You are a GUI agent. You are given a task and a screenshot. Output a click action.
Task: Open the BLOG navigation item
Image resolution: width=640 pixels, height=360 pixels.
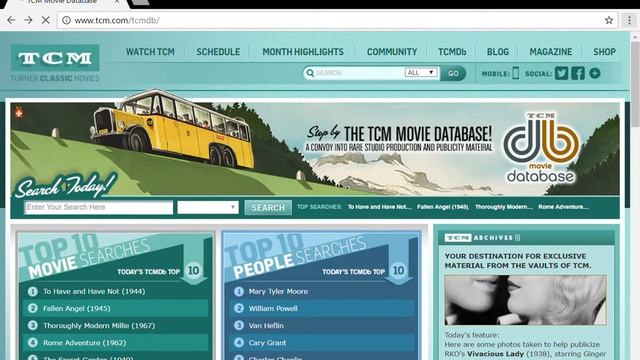(498, 52)
